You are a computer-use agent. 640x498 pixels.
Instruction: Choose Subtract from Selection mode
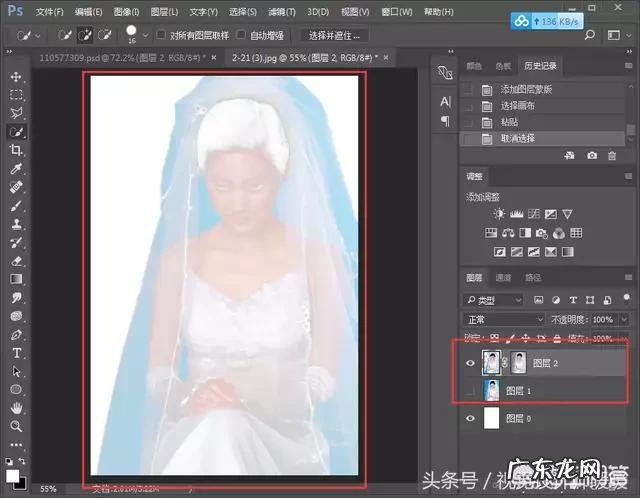pyautogui.click(x=105, y=35)
